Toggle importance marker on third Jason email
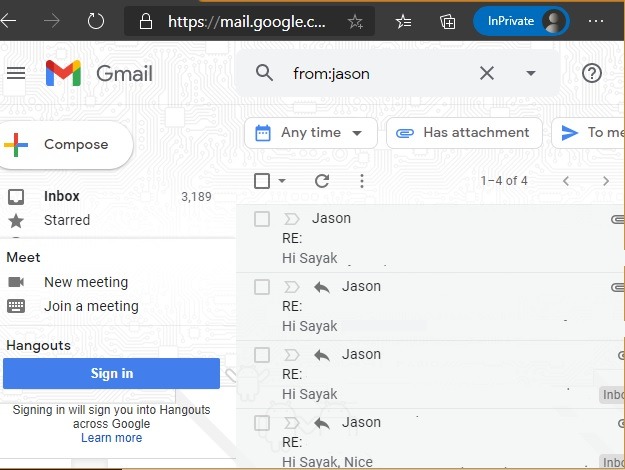Image resolution: width=625 pixels, height=470 pixels. pos(291,355)
